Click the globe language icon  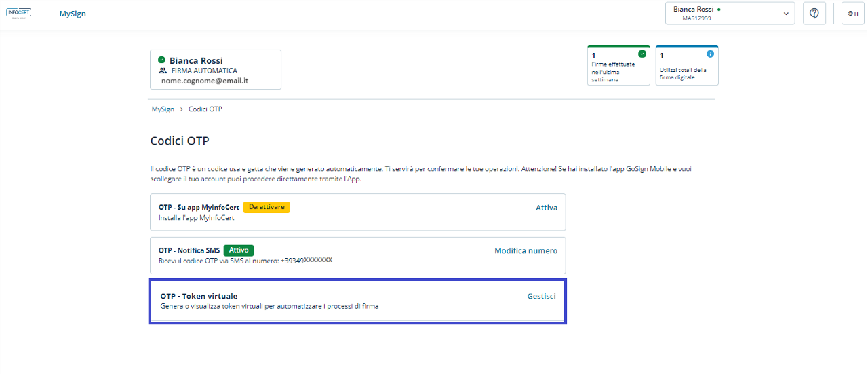(x=850, y=14)
